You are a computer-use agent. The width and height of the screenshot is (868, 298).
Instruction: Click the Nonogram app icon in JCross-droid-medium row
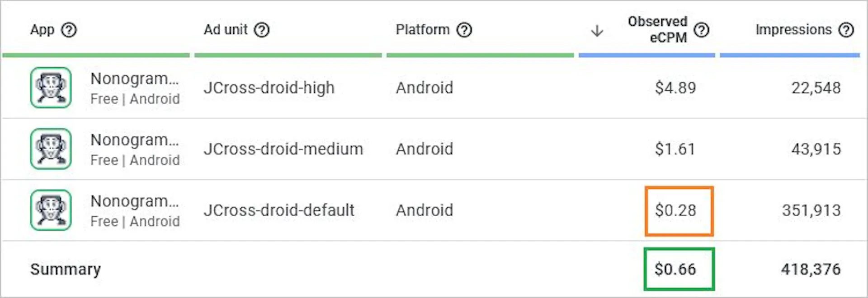51,149
